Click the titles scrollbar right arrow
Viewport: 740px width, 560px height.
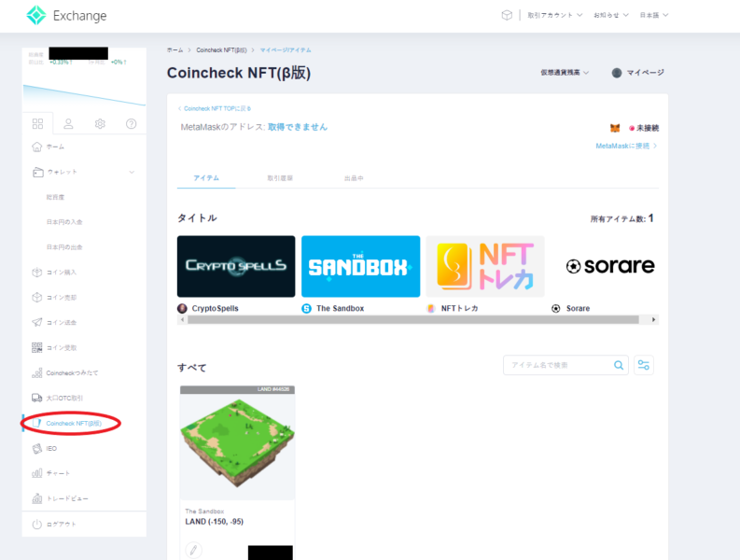653,319
